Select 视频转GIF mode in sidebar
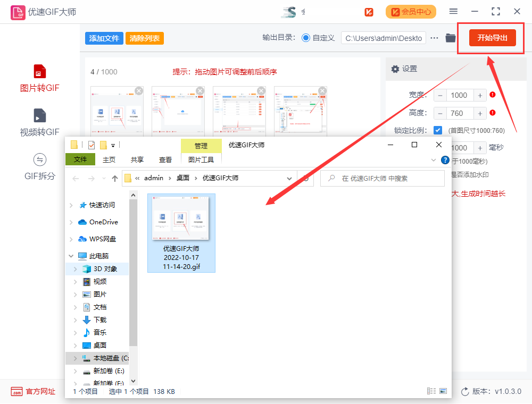The height and width of the screenshot is (404, 532). (39, 122)
